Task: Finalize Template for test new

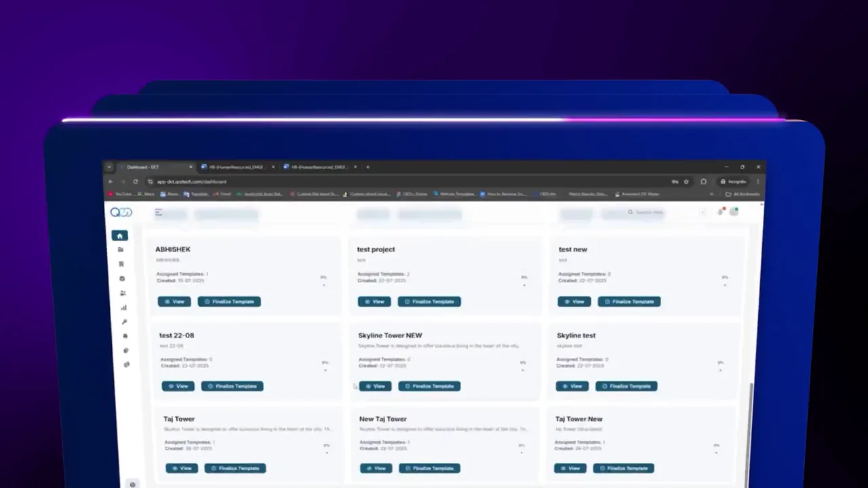Action: [x=629, y=302]
